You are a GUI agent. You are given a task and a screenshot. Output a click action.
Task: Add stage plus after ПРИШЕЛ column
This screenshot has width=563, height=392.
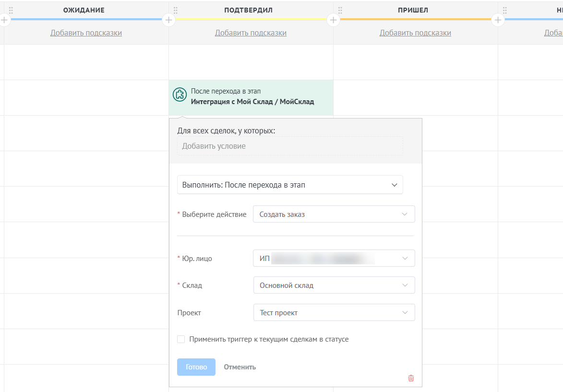(x=498, y=20)
